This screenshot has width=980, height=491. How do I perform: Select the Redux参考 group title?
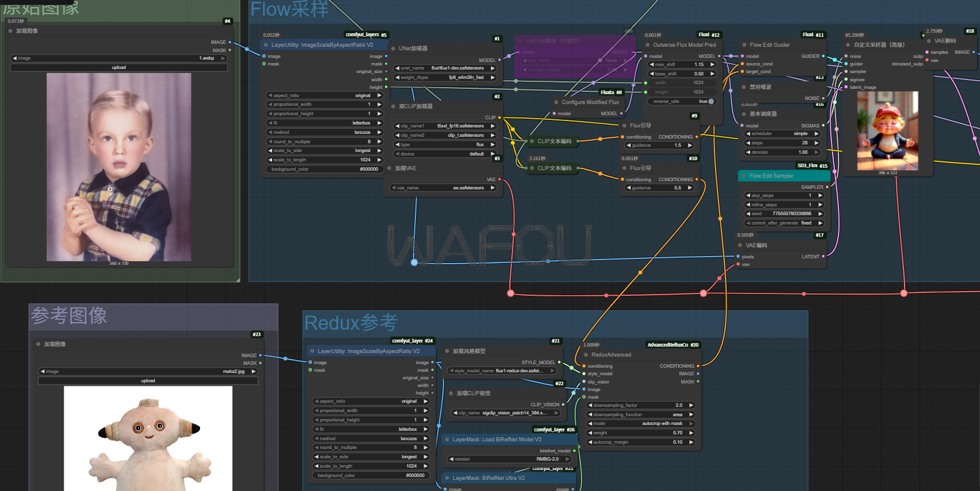point(350,323)
